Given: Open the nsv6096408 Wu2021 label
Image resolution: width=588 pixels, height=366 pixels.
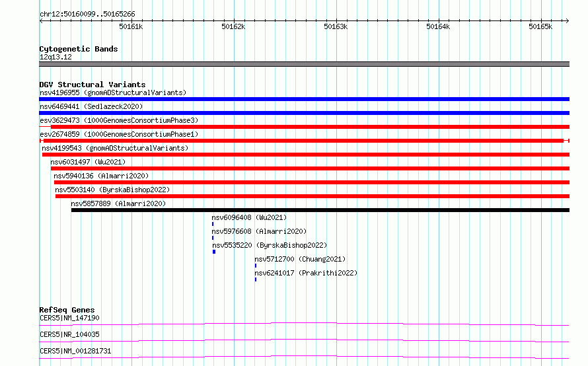Looking at the screenshot, I should [x=249, y=217].
